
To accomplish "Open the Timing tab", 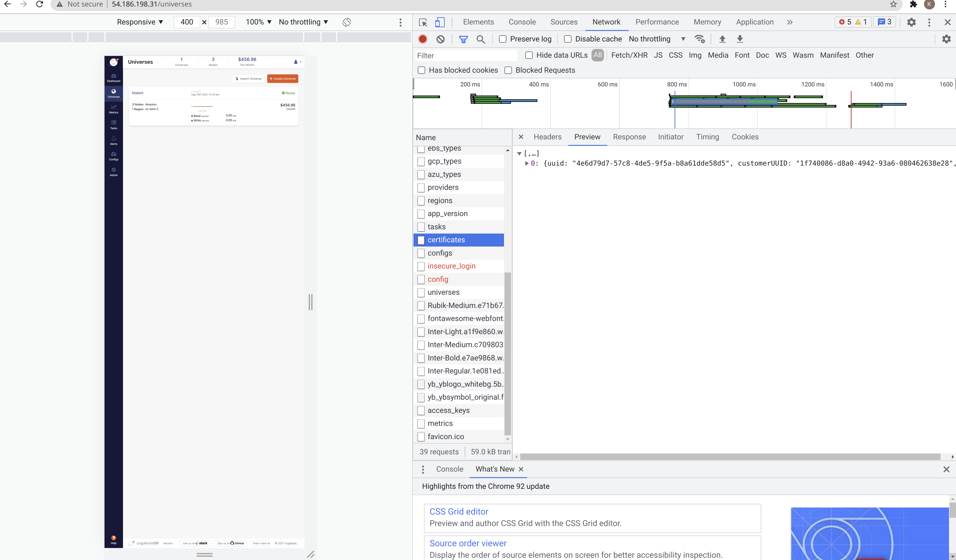I will click(707, 137).
